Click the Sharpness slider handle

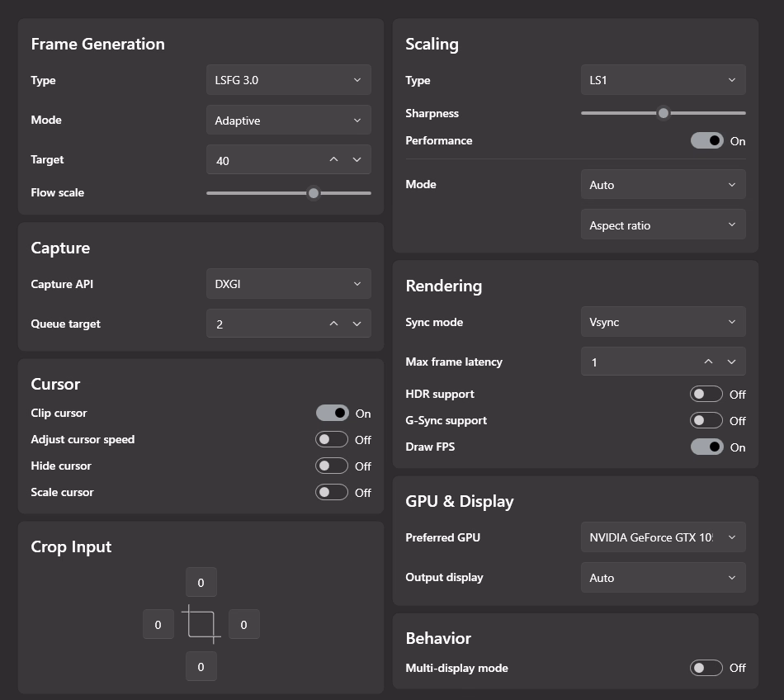[664, 113]
